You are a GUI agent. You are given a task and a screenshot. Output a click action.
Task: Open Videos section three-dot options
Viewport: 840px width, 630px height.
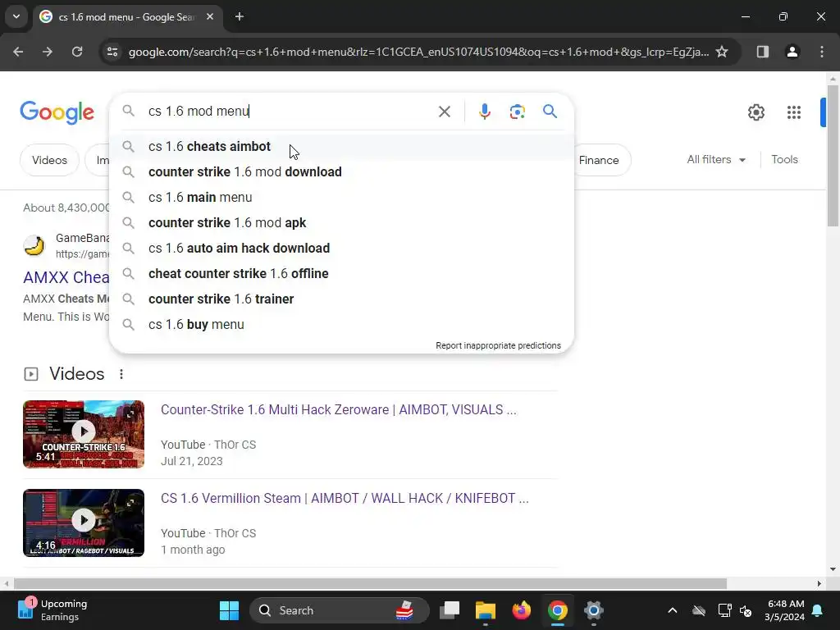(x=121, y=374)
